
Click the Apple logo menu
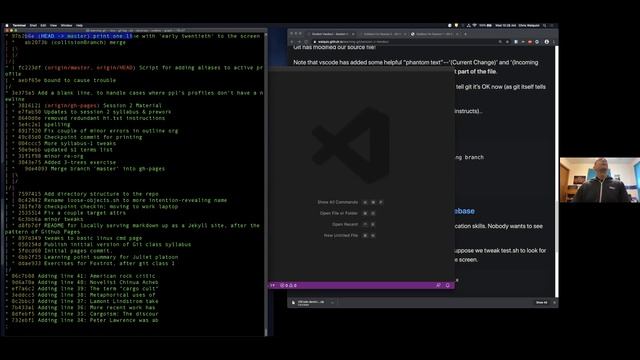click(x=7, y=25)
